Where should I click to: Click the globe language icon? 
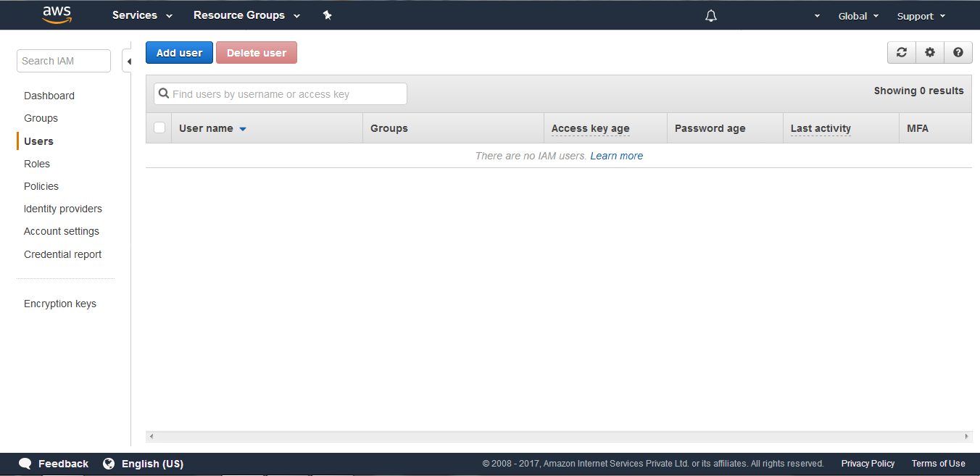[109, 464]
